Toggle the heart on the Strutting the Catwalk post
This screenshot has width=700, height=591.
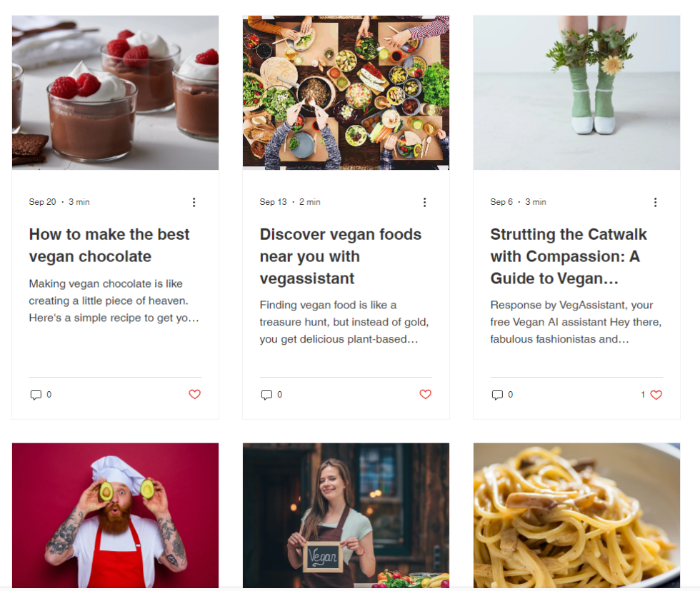656,395
